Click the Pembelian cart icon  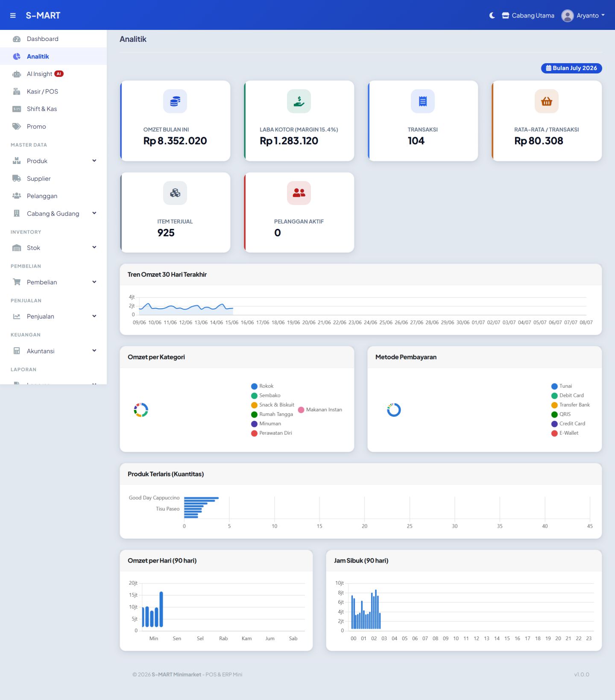pos(17,282)
